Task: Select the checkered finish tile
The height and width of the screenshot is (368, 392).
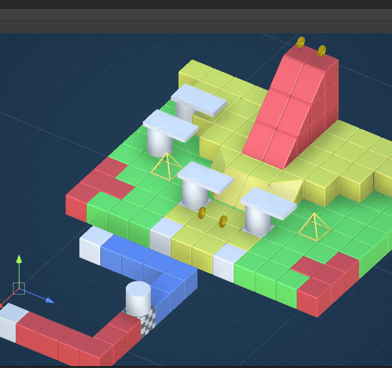Action: [x=148, y=321]
